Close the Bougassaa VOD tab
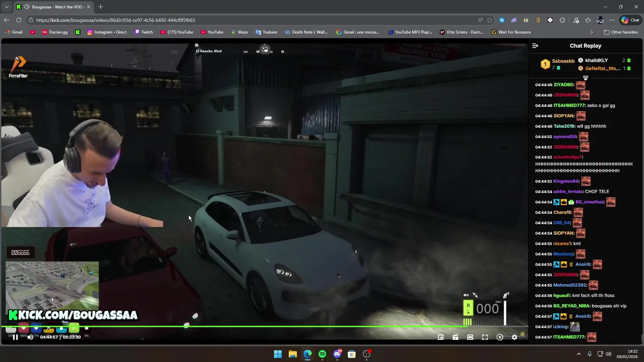Image resolution: width=644 pixels, height=362 pixels. (x=89, y=7)
